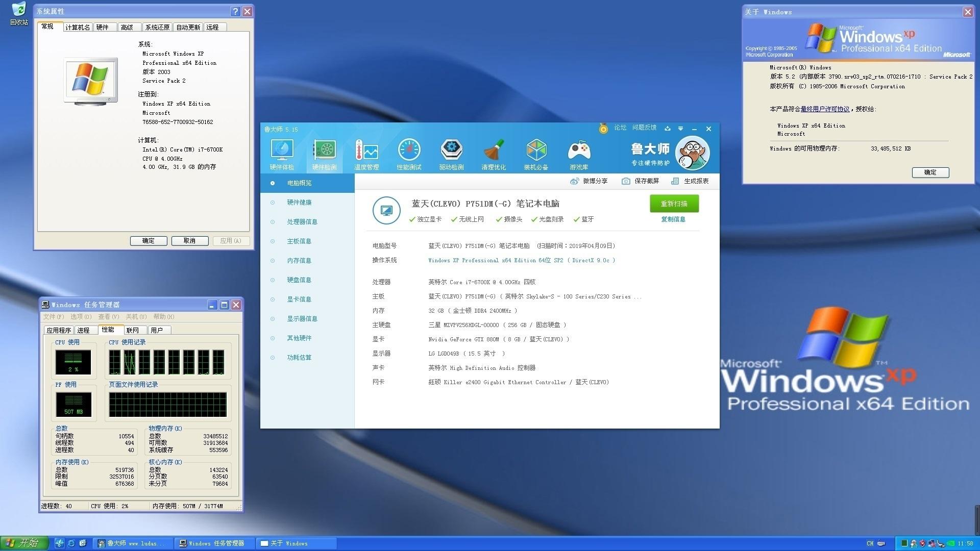Viewport: 980px width, 551px height.
Task: Select processor info (处理器信息) in sidebar
Action: tap(302, 222)
